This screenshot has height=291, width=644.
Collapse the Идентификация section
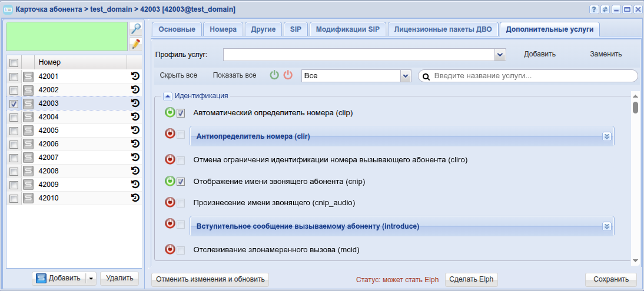168,96
